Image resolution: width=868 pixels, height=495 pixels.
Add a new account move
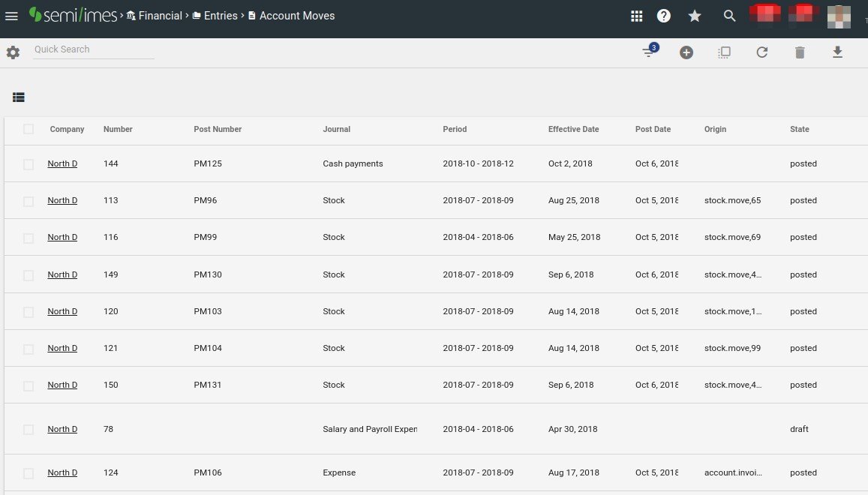(x=686, y=52)
